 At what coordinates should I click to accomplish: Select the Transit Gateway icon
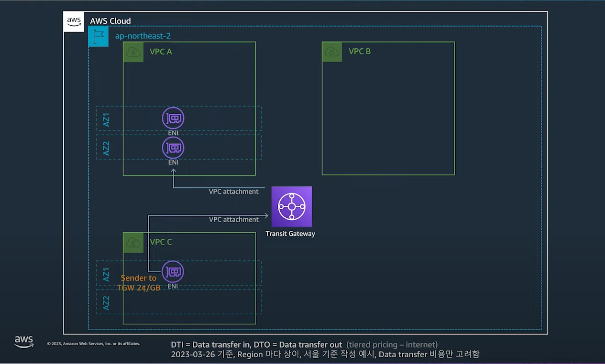click(292, 206)
